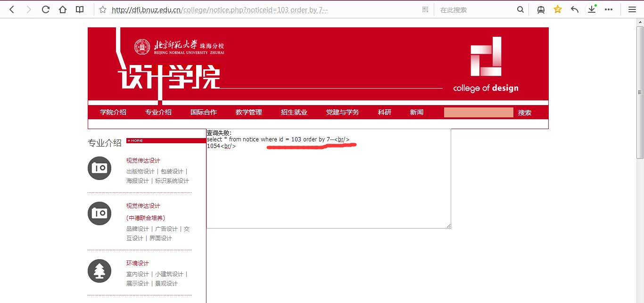
Task: Open the downloads arrow icon
Action: click(x=592, y=9)
